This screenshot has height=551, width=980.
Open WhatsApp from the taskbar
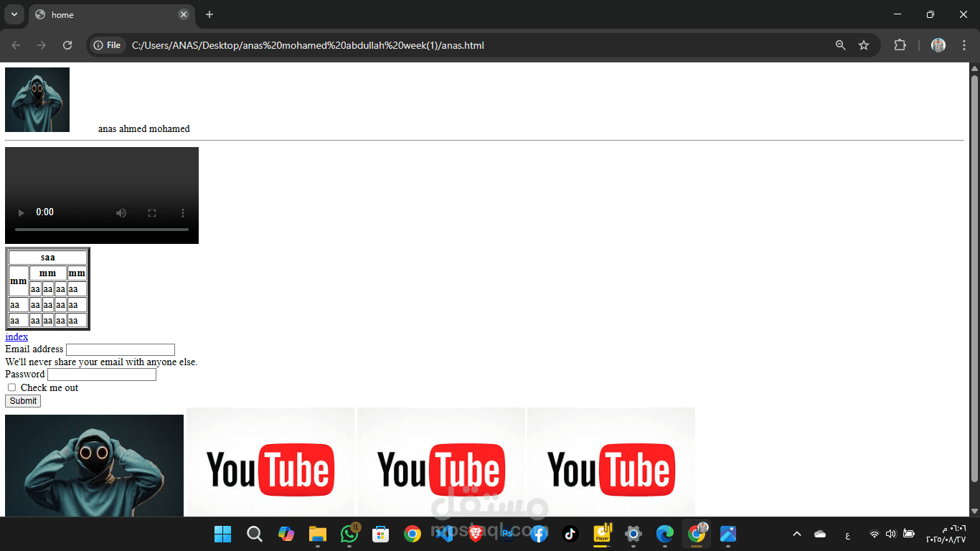[x=349, y=534]
